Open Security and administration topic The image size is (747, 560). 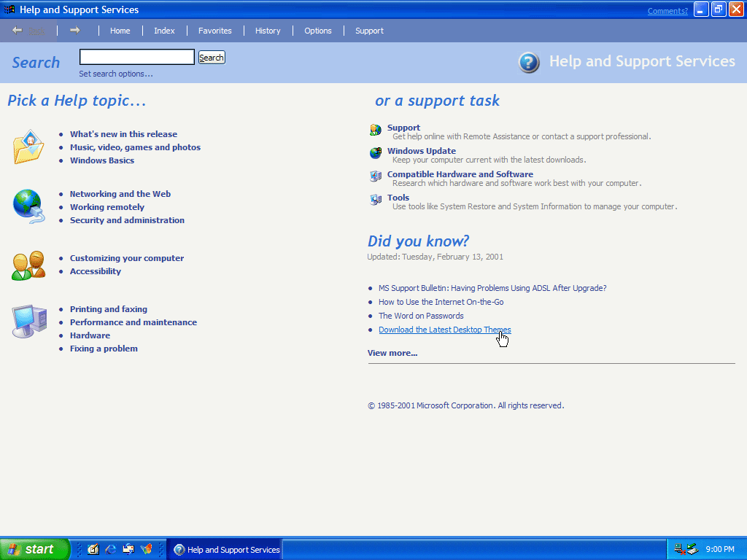coord(127,220)
